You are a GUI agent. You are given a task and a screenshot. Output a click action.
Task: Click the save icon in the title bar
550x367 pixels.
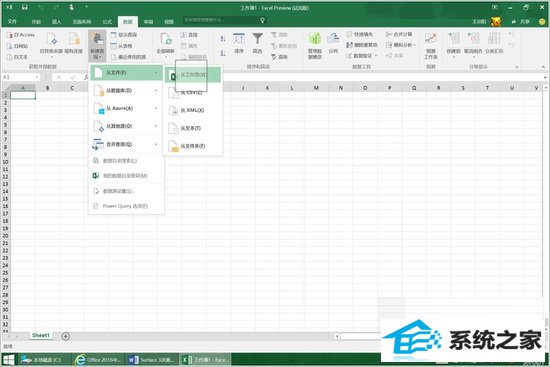[x=25, y=7]
